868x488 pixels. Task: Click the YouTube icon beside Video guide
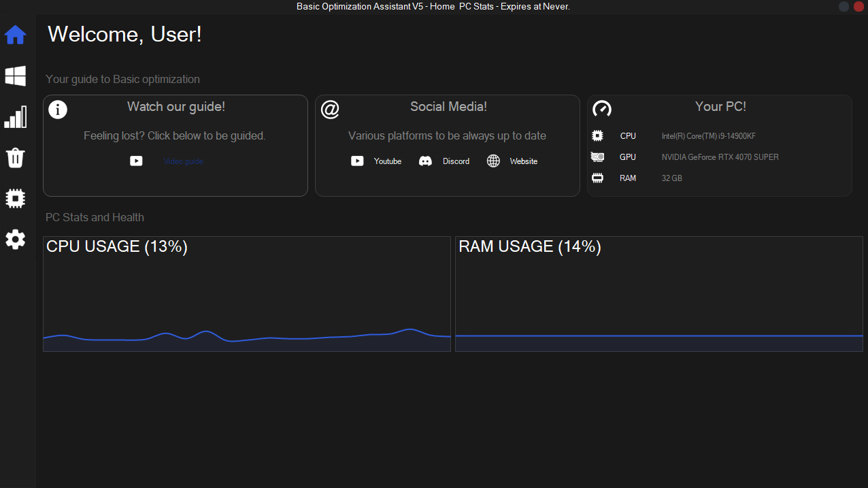point(137,161)
